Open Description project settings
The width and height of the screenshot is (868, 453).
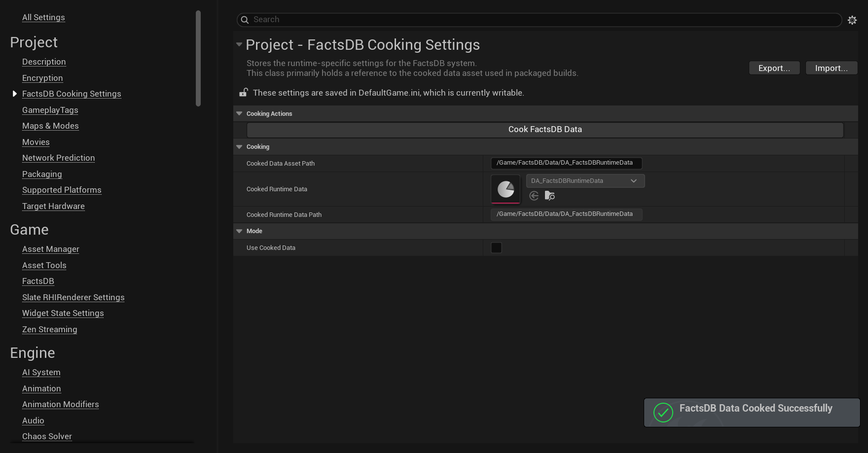coord(44,62)
